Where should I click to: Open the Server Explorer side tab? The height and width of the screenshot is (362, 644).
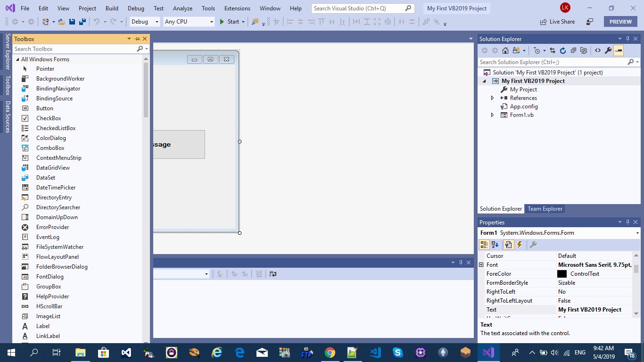click(x=8, y=52)
